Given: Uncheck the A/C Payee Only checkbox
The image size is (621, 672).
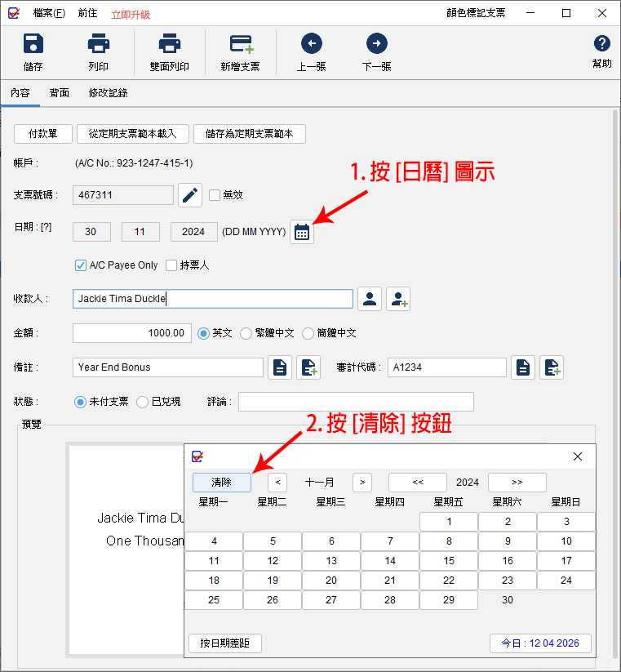Looking at the screenshot, I should pyautogui.click(x=81, y=265).
